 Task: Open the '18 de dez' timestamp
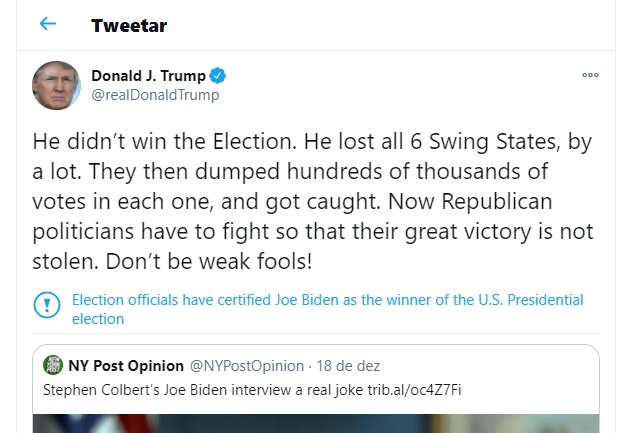(347, 365)
